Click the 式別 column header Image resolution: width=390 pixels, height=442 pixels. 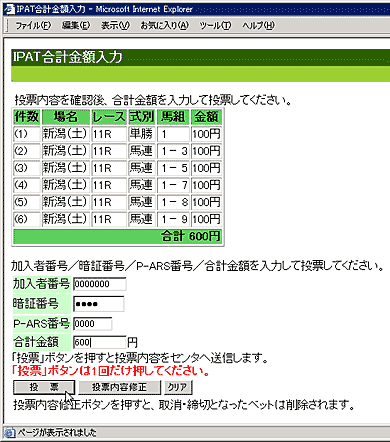pyautogui.click(x=142, y=117)
